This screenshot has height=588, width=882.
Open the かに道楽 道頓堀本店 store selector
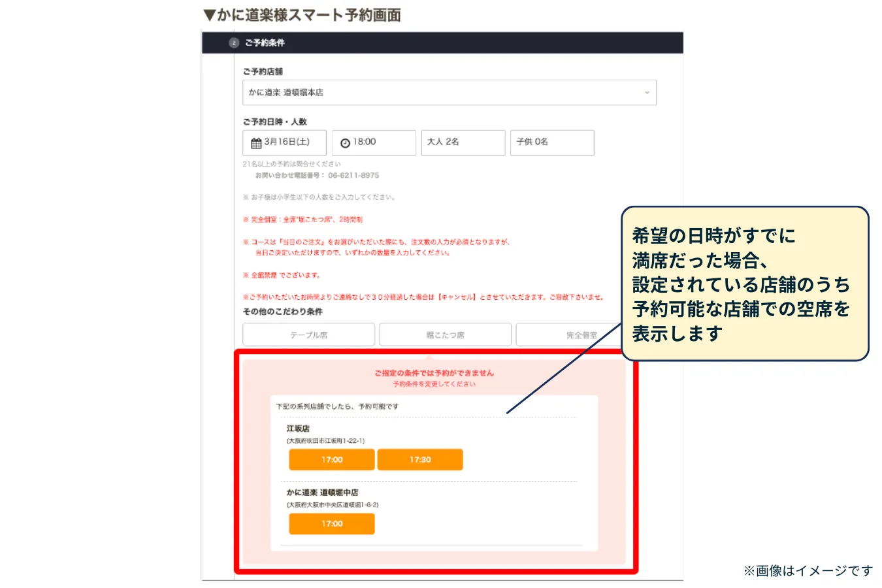click(449, 93)
